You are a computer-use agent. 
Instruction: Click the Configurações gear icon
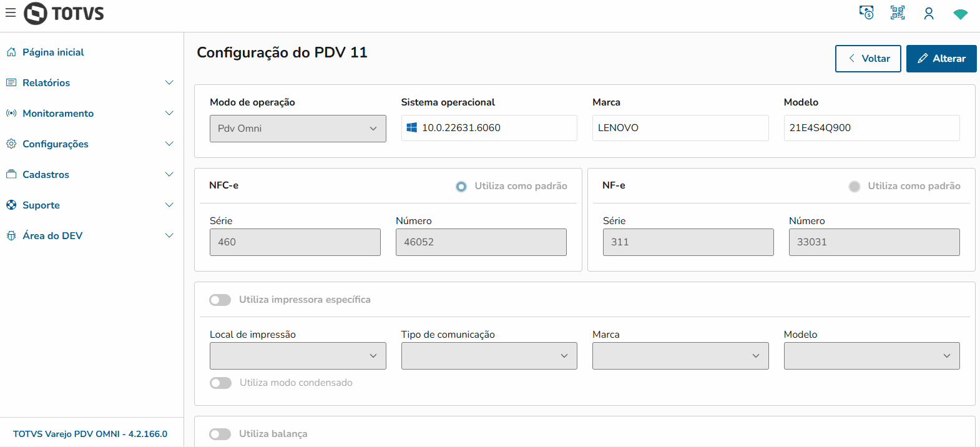tap(11, 144)
